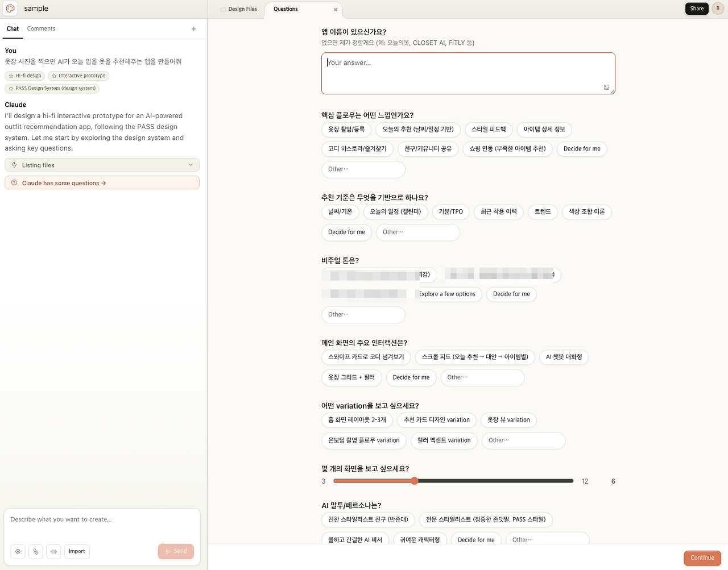Toggle the 오늘의 추천 (날씨/일정 기반) chip

point(418,130)
